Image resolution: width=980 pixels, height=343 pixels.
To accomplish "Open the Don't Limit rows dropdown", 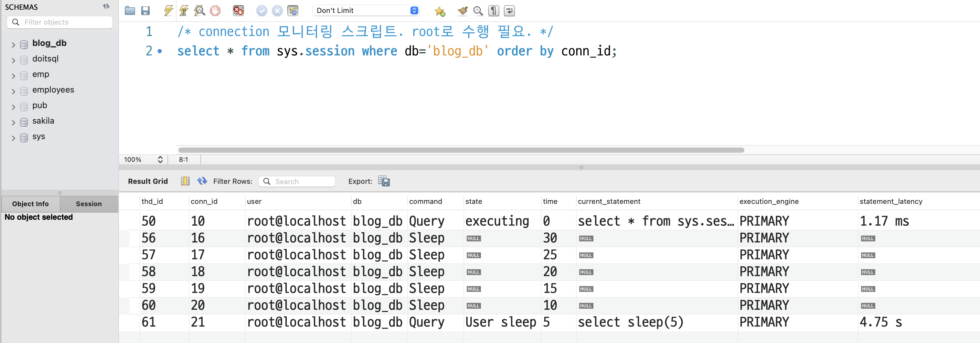I will coord(366,11).
